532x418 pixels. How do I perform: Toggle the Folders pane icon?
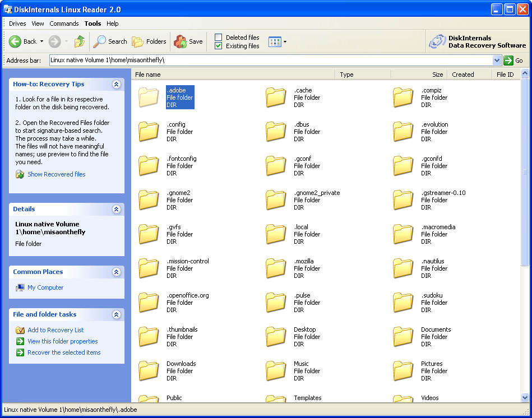pos(138,41)
